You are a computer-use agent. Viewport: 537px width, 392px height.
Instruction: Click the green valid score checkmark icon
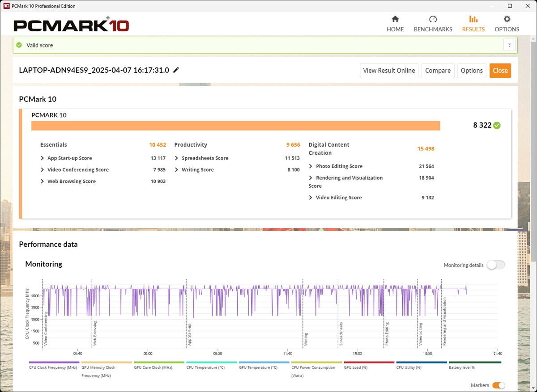19,45
